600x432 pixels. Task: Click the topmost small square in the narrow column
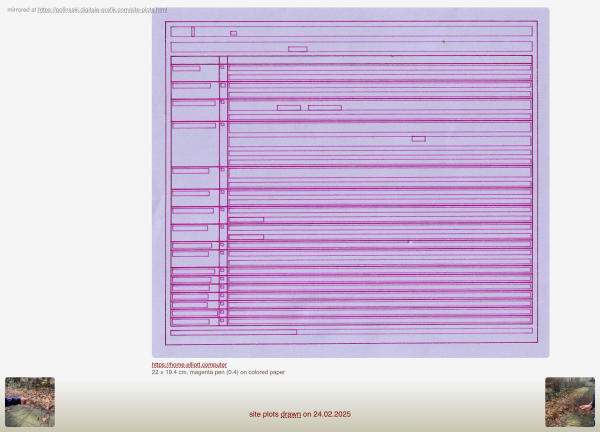pyautogui.click(x=223, y=68)
